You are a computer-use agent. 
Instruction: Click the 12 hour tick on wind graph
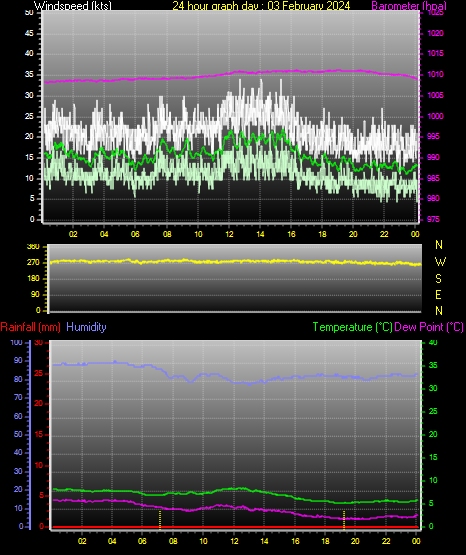(229, 234)
